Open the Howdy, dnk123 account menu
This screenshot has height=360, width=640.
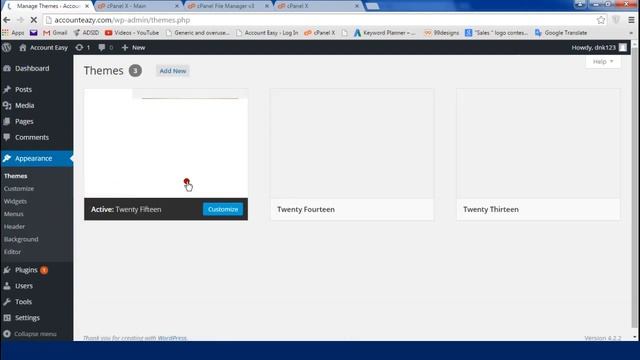[x=599, y=47]
